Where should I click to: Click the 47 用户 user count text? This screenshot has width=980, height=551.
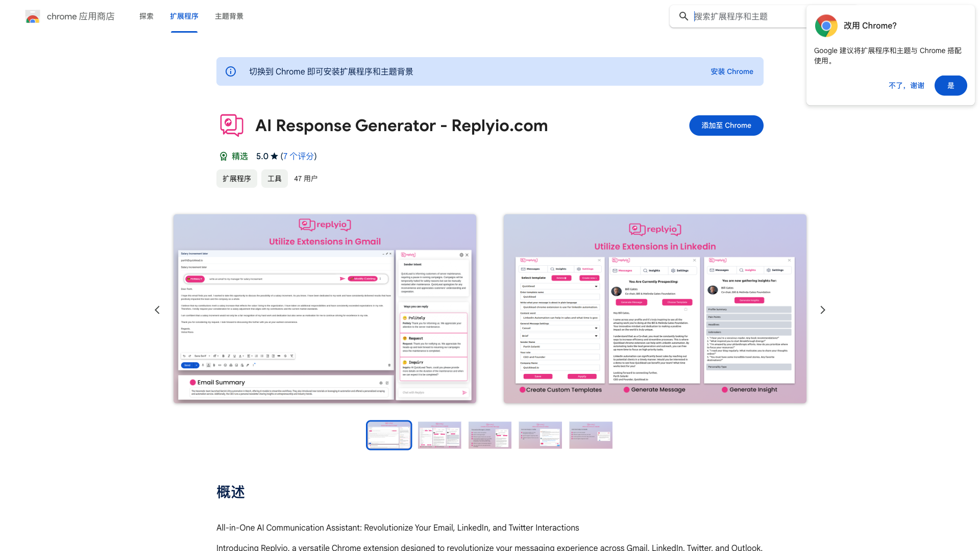pyautogui.click(x=306, y=179)
